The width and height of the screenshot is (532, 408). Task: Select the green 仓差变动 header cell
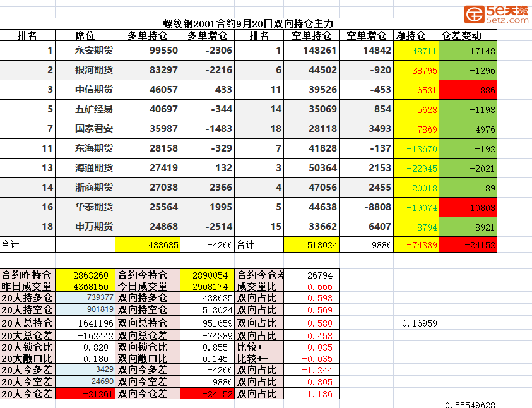tap(467, 35)
